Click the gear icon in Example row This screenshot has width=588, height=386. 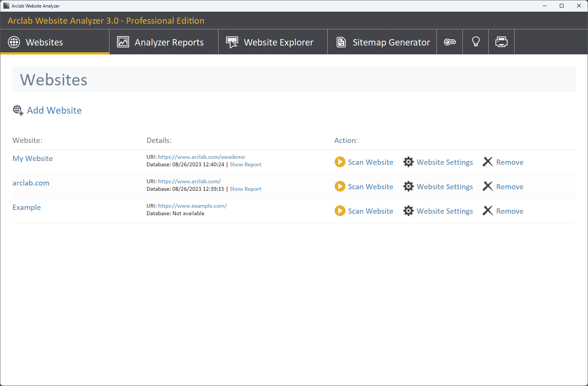pyautogui.click(x=409, y=211)
